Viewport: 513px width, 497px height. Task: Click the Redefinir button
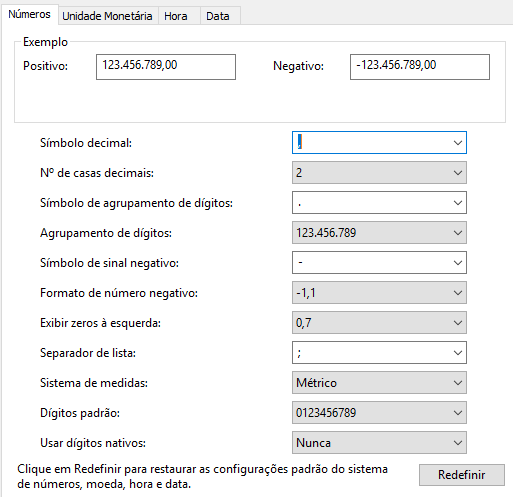[x=462, y=475]
